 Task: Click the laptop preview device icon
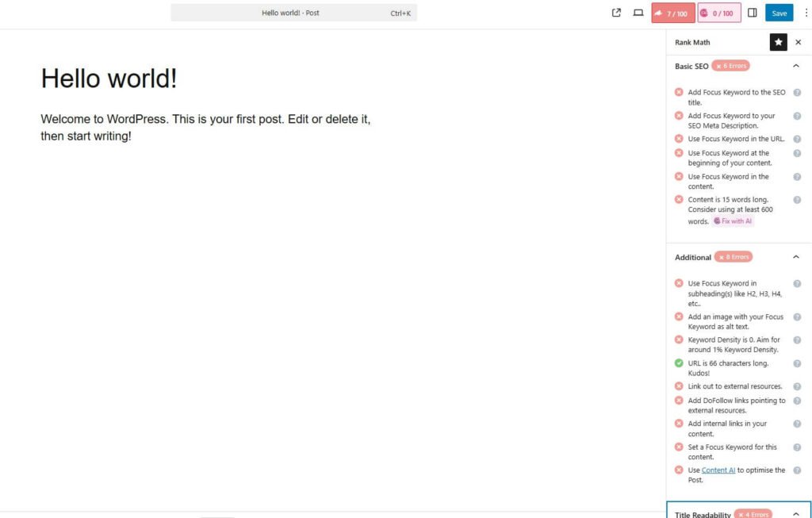click(x=638, y=13)
